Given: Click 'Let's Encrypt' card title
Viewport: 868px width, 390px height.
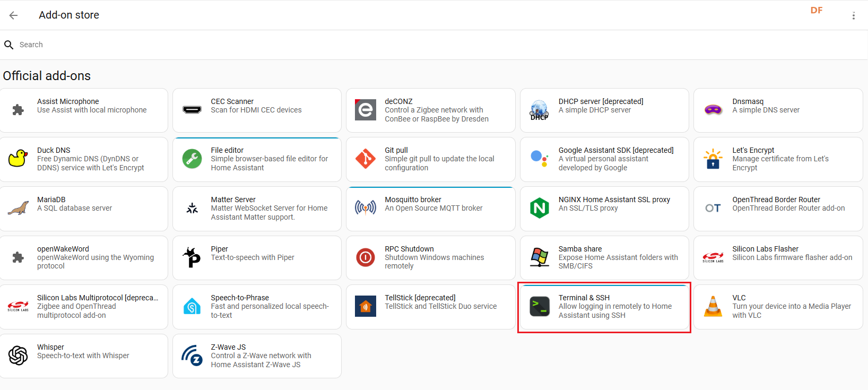Looking at the screenshot, I should pyautogui.click(x=753, y=150).
